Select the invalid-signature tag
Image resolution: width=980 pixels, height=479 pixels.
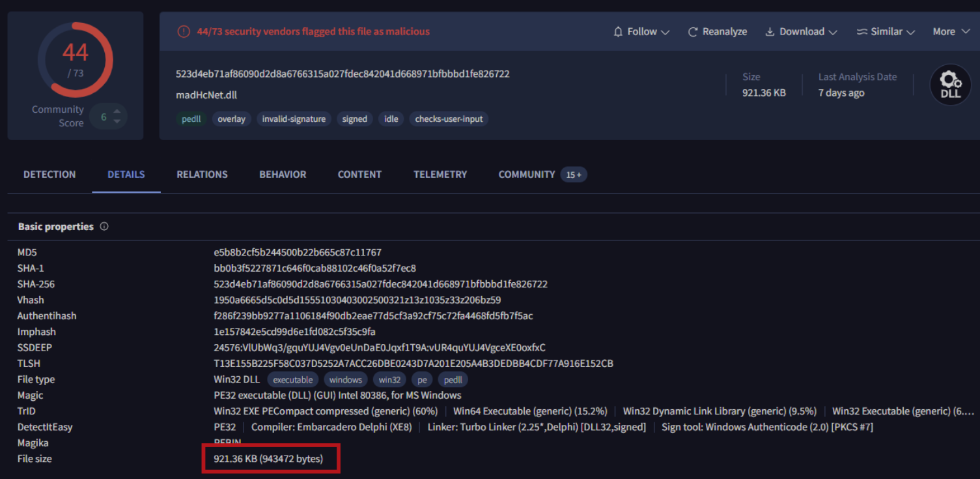click(x=293, y=119)
